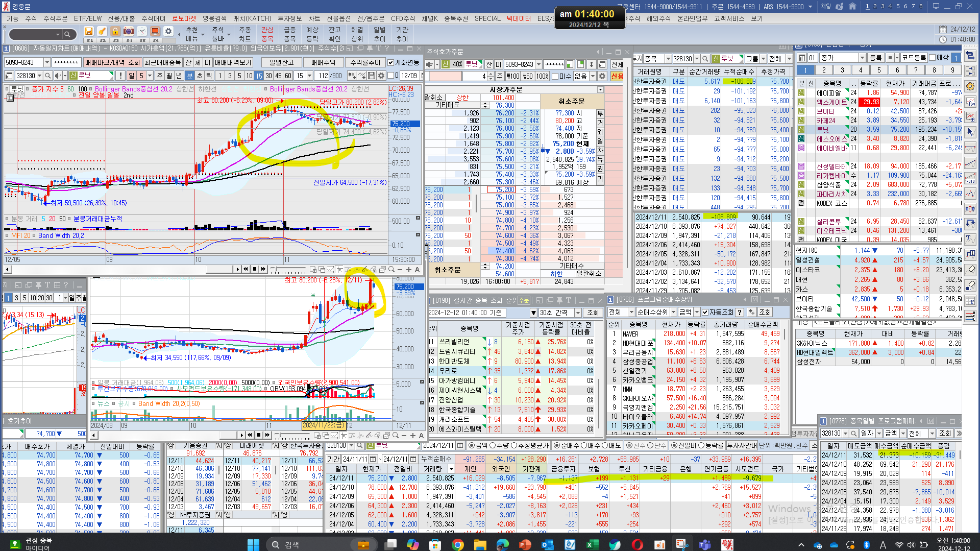Open the 일자 dropdown in the 0778 window
The width and height of the screenshot is (980, 551).
[x=879, y=433]
